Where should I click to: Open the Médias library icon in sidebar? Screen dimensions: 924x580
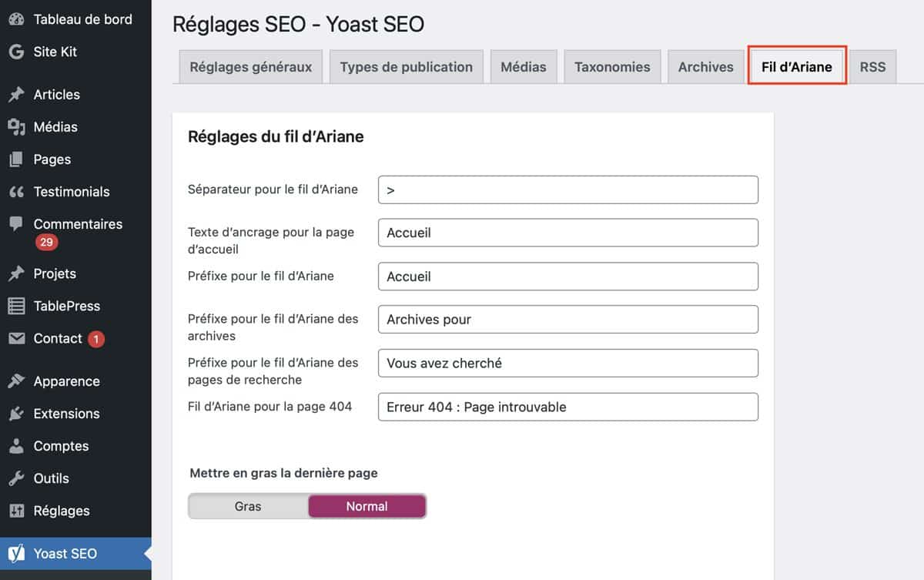coord(16,126)
